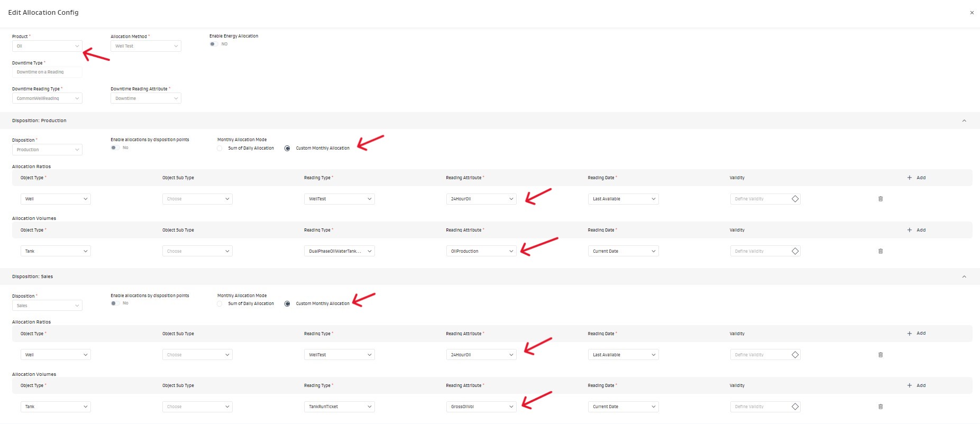This screenshot has height=424, width=980.
Task: Click validity diamond icon in Sales TankRunTicket row
Action: (795, 407)
